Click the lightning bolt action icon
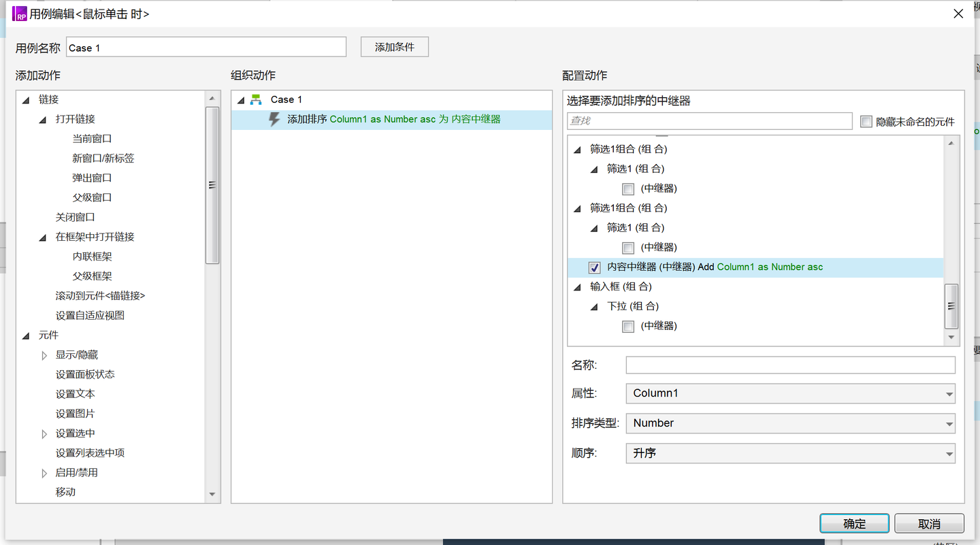Screen dimensions: 980x545 tap(274, 120)
